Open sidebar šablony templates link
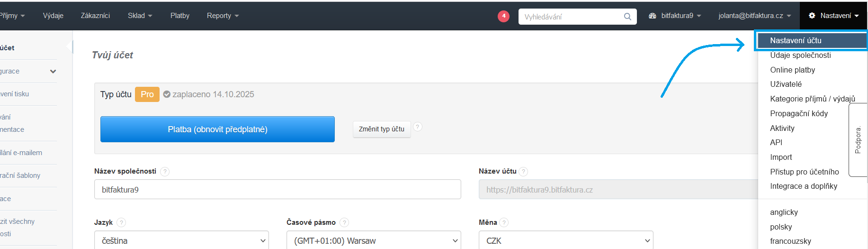 20,175
